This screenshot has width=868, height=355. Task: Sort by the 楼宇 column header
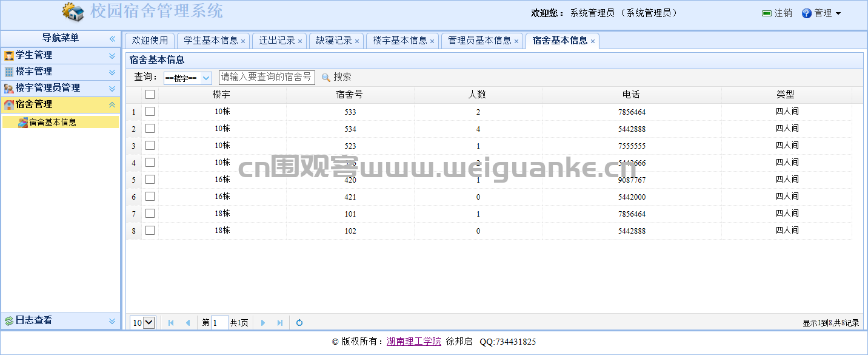[x=222, y=95]
